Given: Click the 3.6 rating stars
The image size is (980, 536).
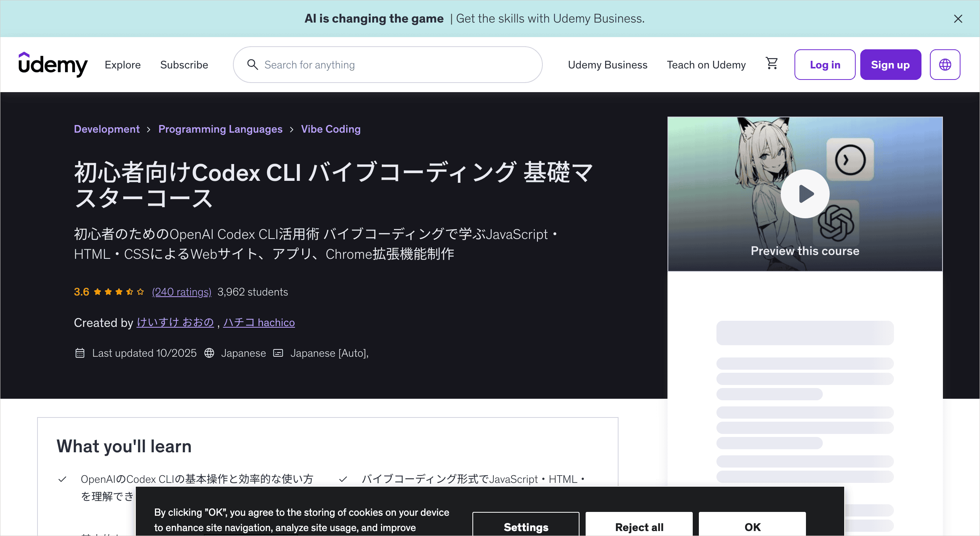Looking at the screenshot, I should [x=119, y=292].
